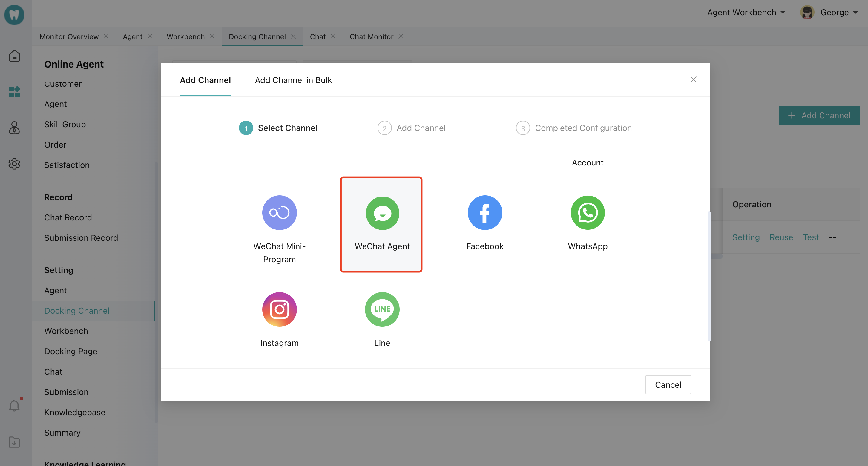The height and width of the screenshot is (466, 868).
Task: Pick the WhatsApp channel icon
Action: pyautogui.click(x=588, y=213)
